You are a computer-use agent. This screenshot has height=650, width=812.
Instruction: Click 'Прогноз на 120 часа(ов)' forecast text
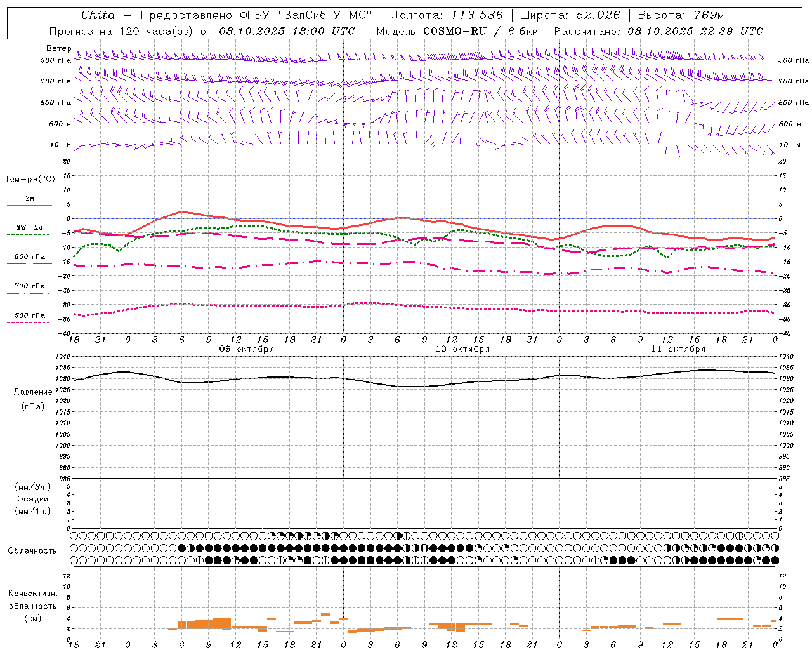(x=122, y=31)
